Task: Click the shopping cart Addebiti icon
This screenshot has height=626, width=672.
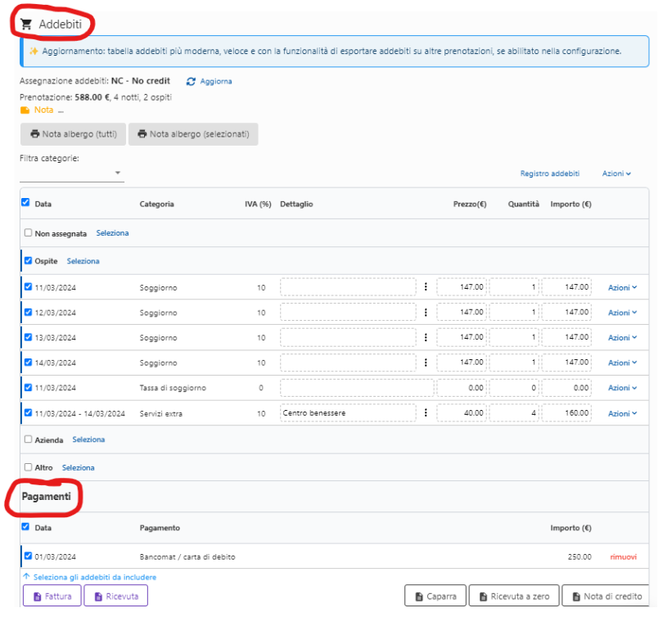Action: coord(27,25)
